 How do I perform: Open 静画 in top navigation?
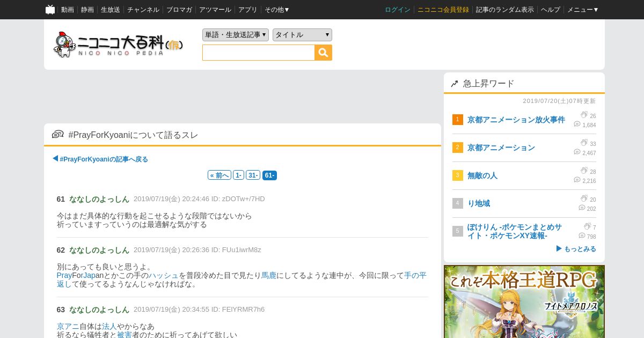87,10
